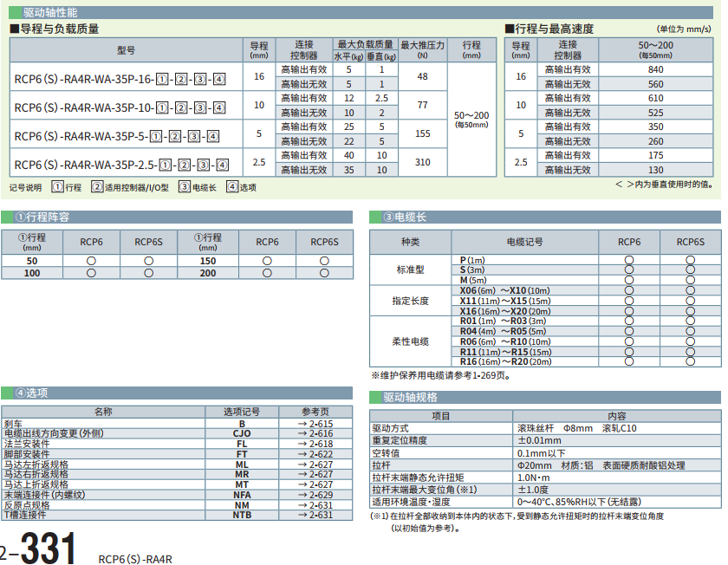Screen dimensions: 728x565
Task: Select cable range X16(16m)~X20(20m)
Action: click(505, 311)
